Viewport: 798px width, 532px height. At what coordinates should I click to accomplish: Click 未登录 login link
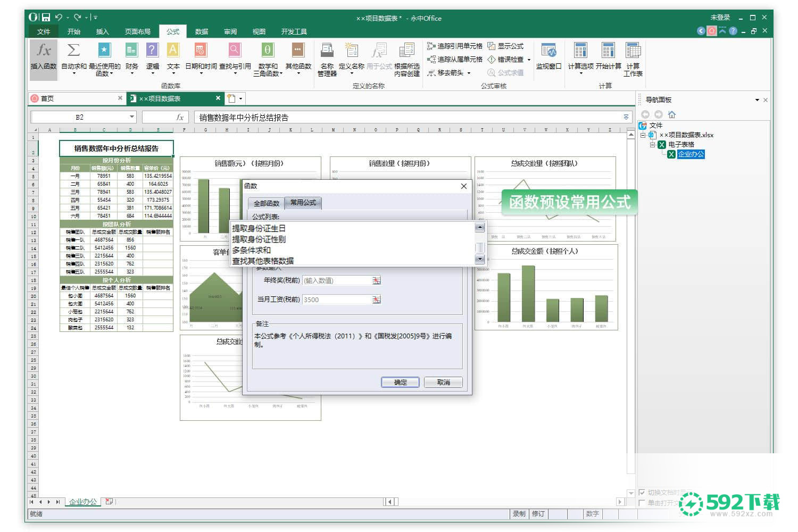720,18
